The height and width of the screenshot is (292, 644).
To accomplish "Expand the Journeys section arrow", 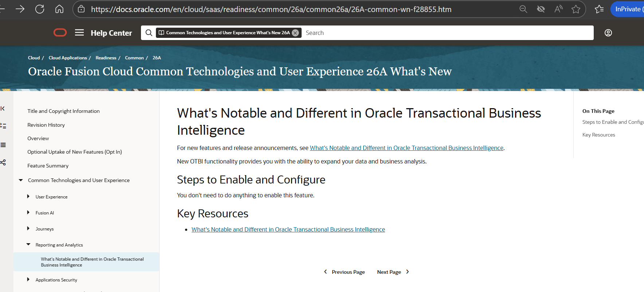I will pyautogui.click(x=28, y=229).
